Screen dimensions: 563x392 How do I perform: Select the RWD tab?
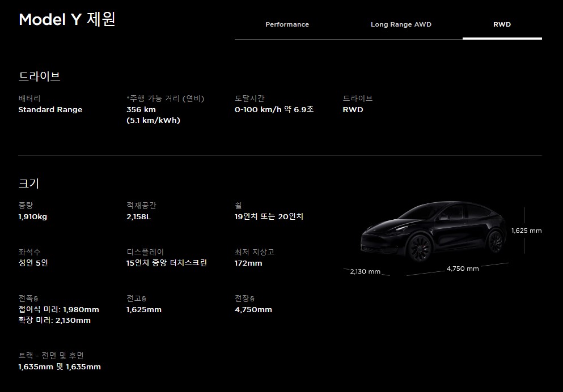(502, 24)
